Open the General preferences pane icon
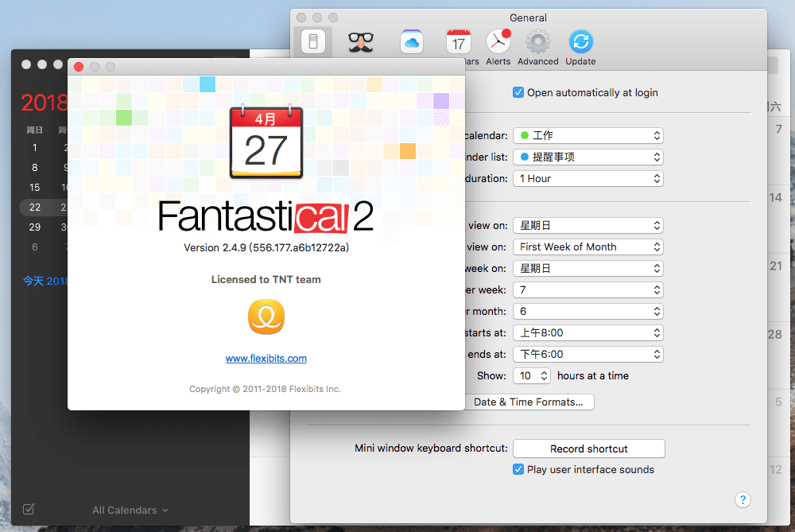 [x=312, y=41]
